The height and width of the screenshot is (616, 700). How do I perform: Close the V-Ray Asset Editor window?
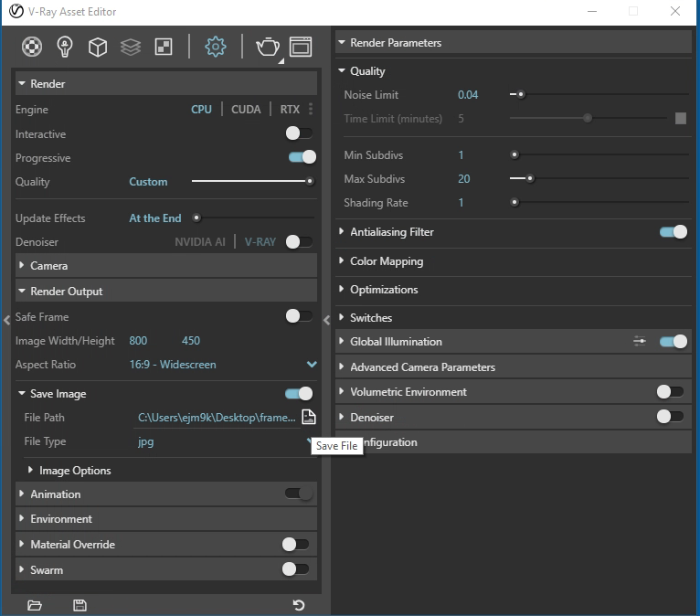[675, 11]
